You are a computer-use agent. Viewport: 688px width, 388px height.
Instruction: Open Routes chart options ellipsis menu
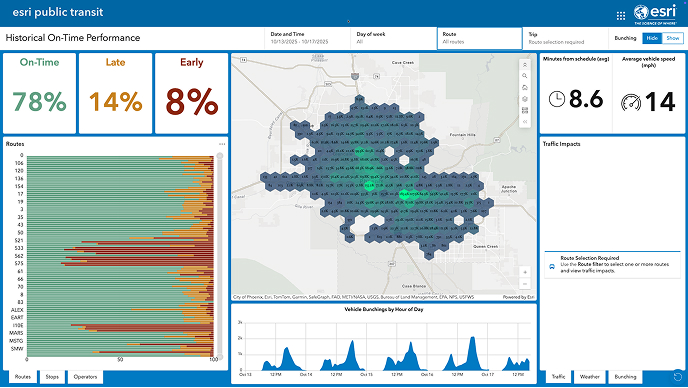tap(222, 144)
